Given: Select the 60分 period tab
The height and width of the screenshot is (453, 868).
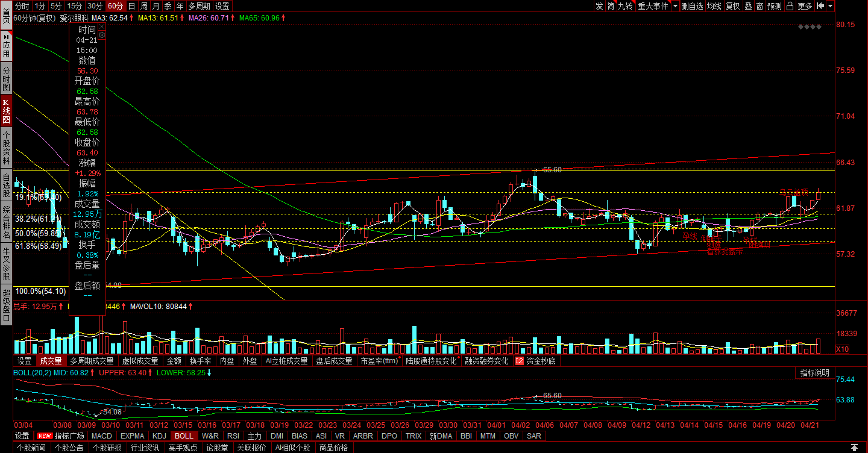Looking at the screenshot, I should coord(115,6).
